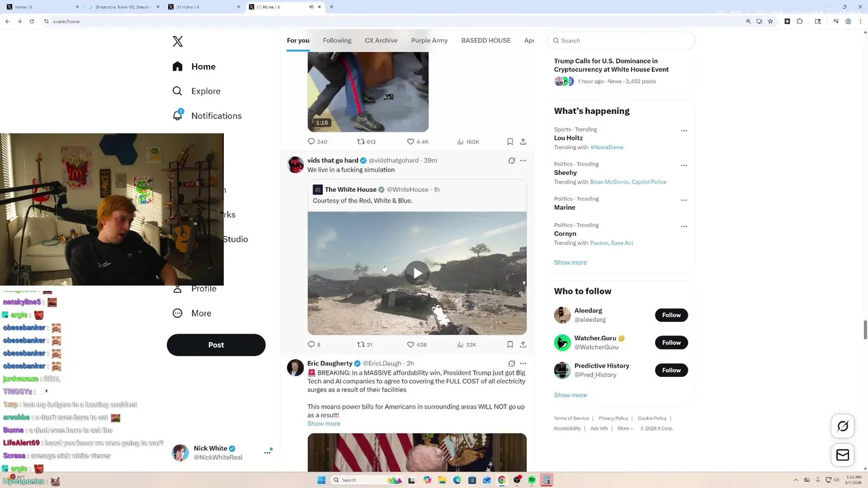The image size is (868, 488).
Task: Share the post with 160K views
Action: tap(523, 142)
